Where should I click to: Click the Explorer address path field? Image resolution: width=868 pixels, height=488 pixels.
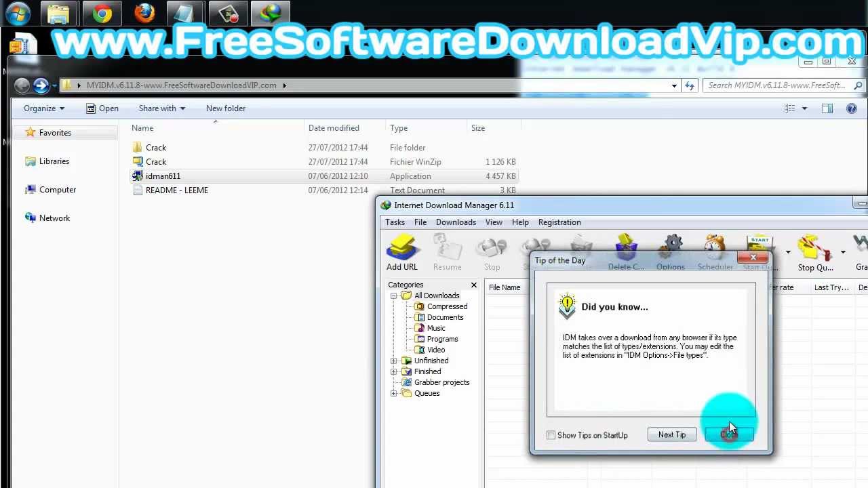pyautogui.click(x=370, y=85)
